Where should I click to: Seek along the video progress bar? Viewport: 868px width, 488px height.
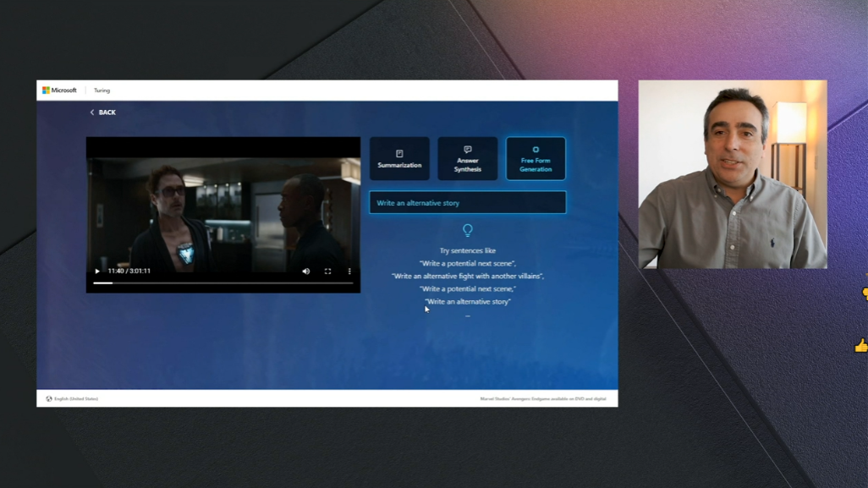(223, 283)
